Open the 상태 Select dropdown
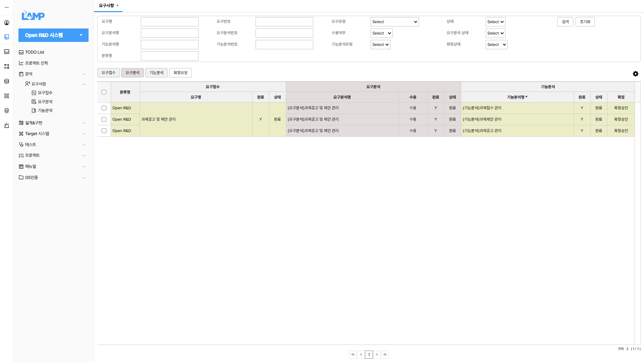The image size is (644, 362). [495, 22]
